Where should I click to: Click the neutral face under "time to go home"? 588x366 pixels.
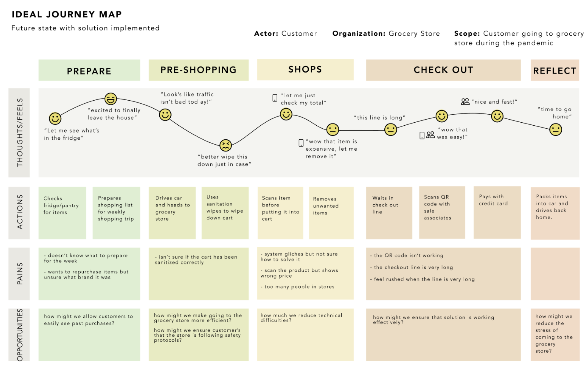coord(555,130)
